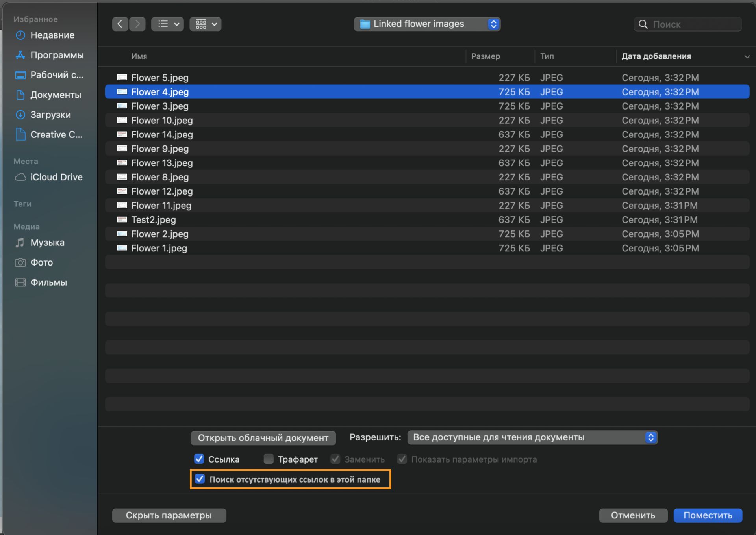
Task: Sort by Дата добавления column header
Action: (x=656, y=56)
